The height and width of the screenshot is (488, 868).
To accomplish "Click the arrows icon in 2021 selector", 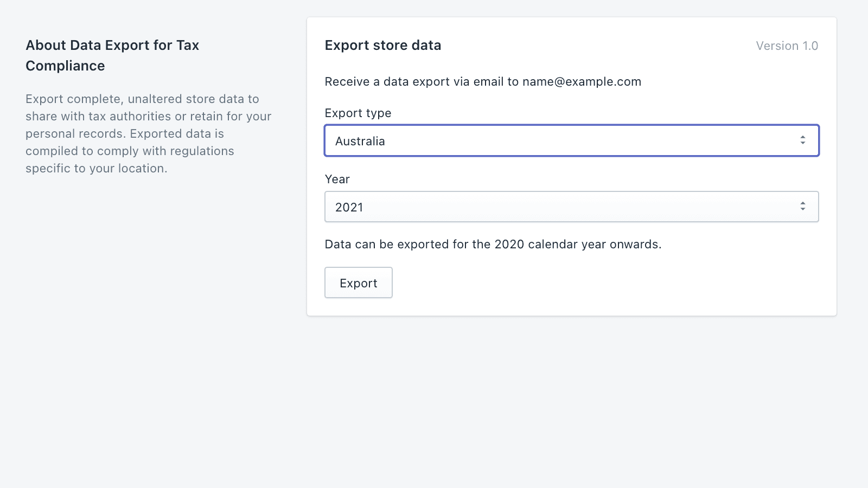I will 803,207.
